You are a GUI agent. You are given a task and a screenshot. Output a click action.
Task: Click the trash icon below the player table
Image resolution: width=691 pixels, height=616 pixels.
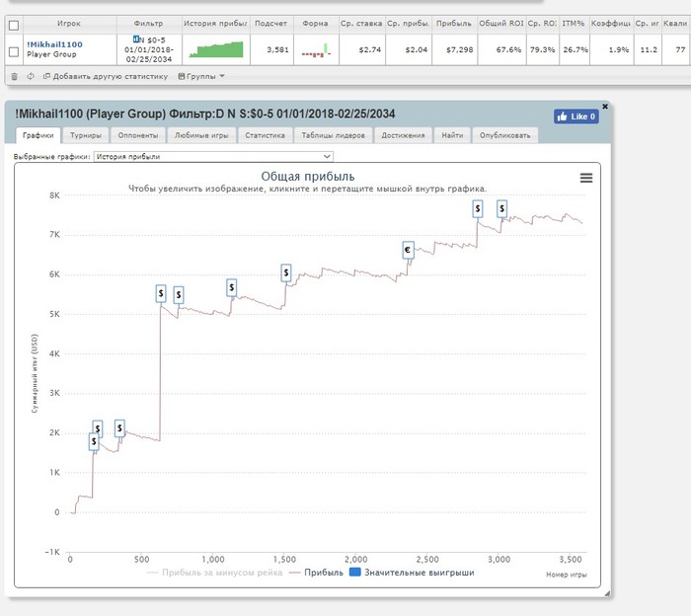(x=14, y=77)
